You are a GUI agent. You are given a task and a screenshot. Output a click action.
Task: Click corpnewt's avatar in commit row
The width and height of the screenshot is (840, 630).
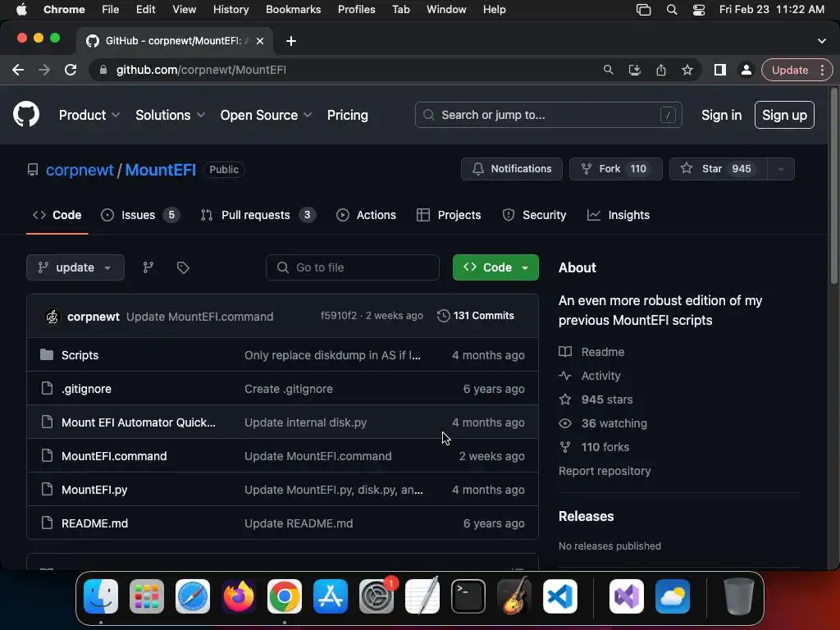[x=52, y=317]
